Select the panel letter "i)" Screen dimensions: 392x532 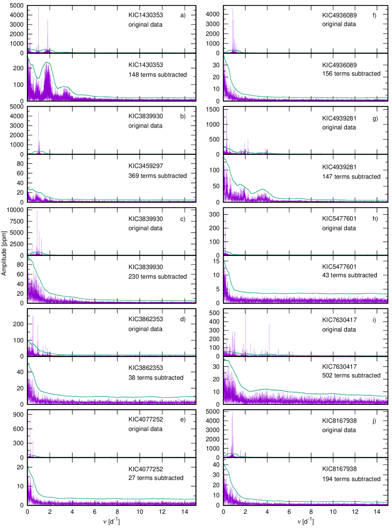pos(374,320)
